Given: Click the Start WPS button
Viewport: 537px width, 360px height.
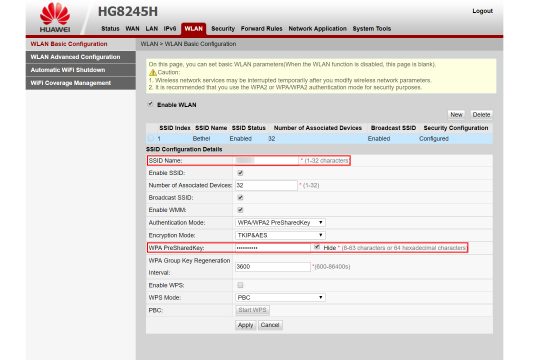Looking at the screenshot, I should tap(252, 310).
